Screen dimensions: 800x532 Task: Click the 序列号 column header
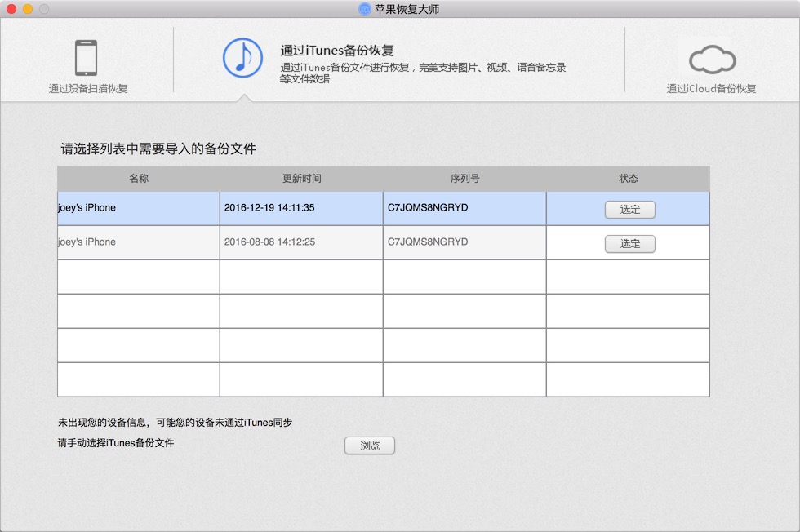point(464,179)
